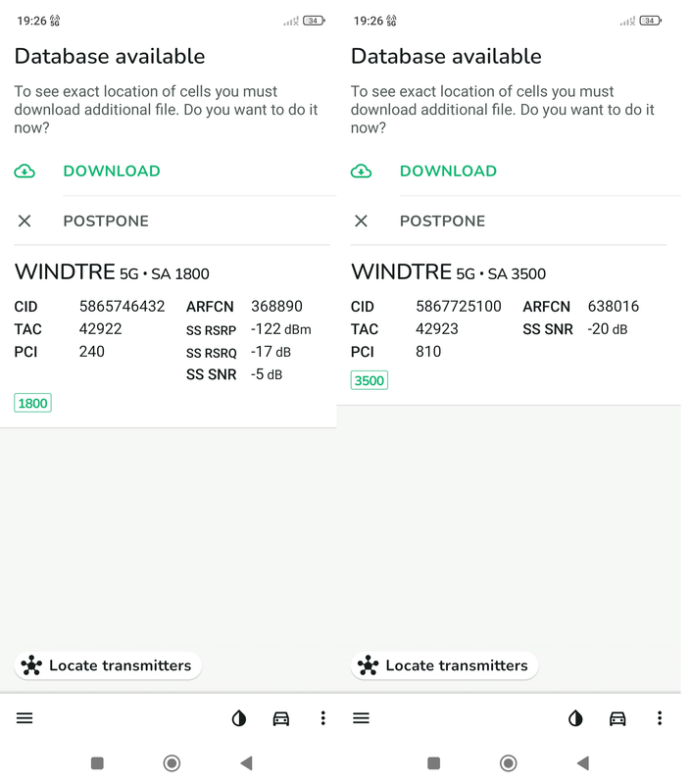Viewport: 691px width, 784px height.
Task: Toggle dark theme icon in right screenshot
Action: (x=575, y=718)
